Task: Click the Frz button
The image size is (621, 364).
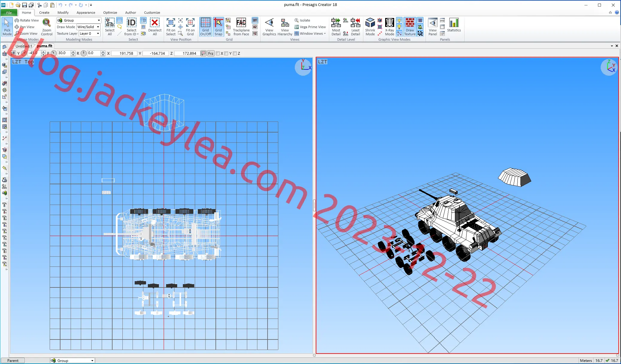Action: point(211,54)
